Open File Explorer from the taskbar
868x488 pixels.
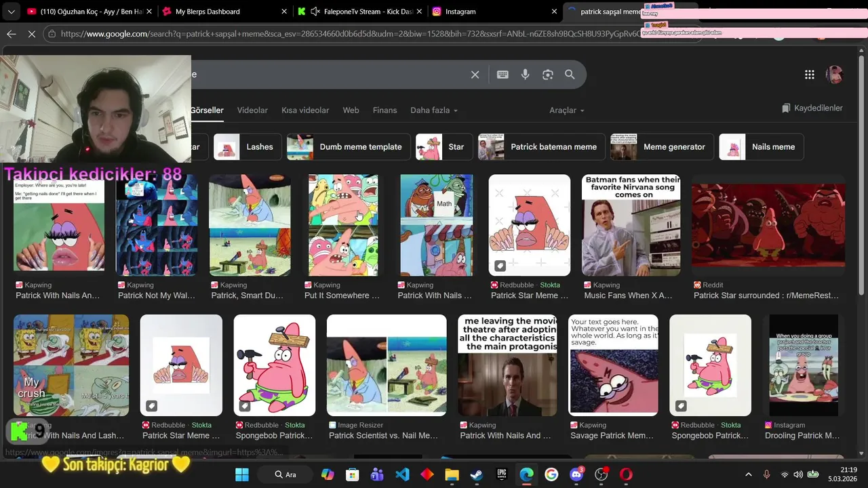click(x=452, y=474)
